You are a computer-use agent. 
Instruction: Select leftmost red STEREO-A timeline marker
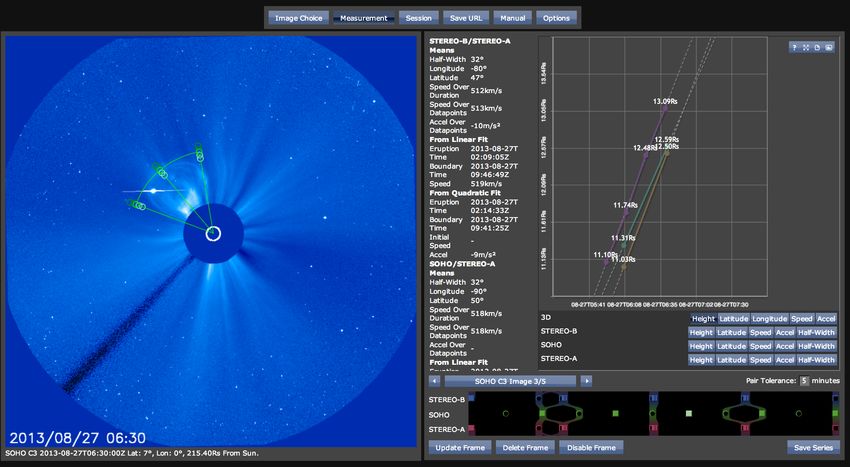tap(471, 429)
